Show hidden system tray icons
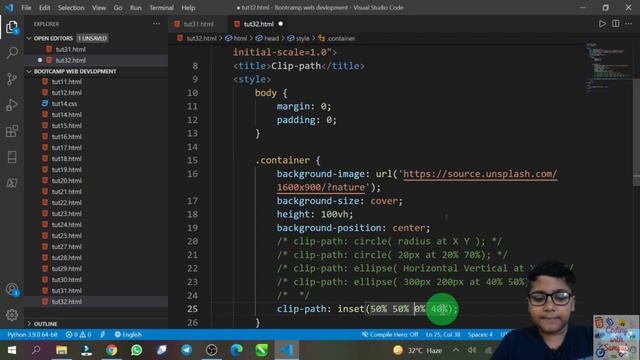The width and height of the screenshot is (640, 360). 456,350
